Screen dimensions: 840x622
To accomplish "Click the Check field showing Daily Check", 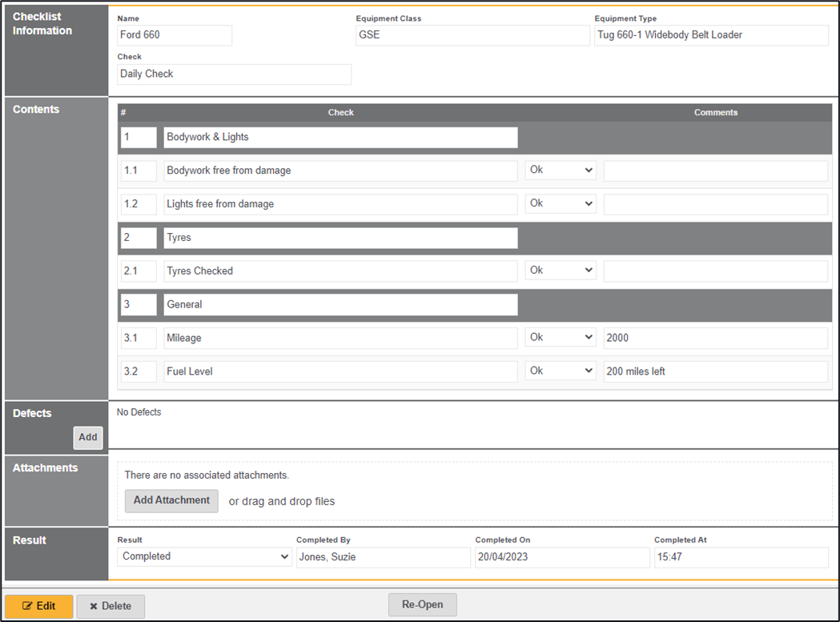I will coord(234,74).
